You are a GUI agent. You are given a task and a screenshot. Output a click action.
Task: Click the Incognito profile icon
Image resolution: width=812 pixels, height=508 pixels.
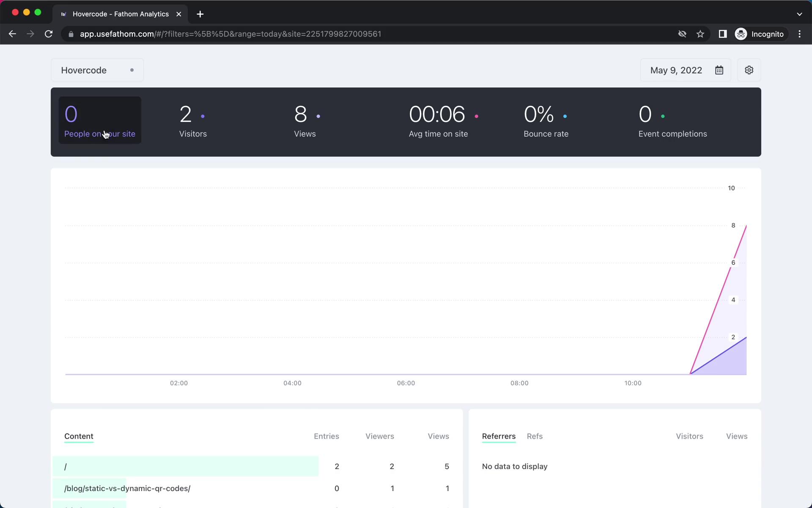pos(741,33)
